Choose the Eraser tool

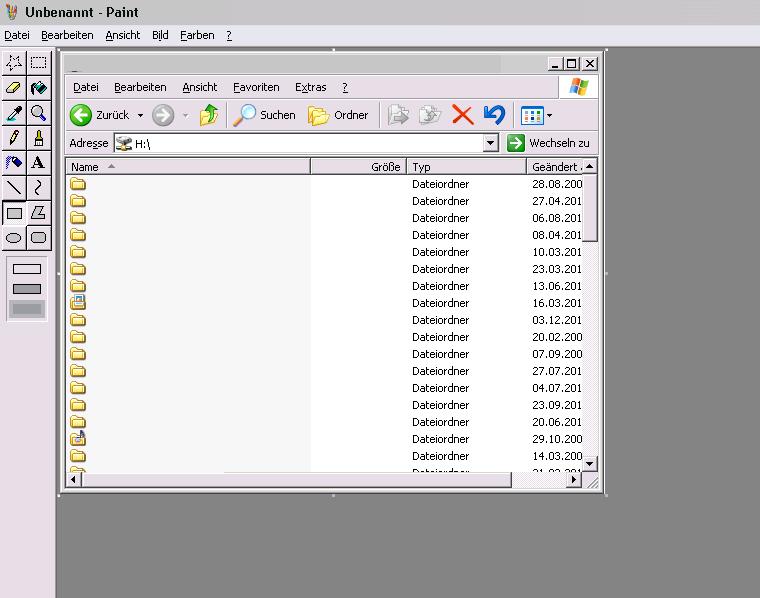point(14,87)
